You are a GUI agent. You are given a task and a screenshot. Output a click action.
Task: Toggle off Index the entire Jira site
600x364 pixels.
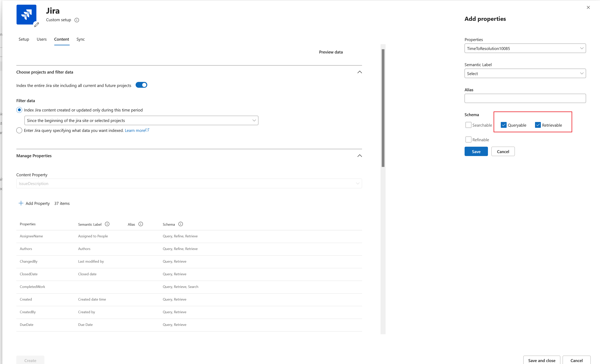point(141,85)
